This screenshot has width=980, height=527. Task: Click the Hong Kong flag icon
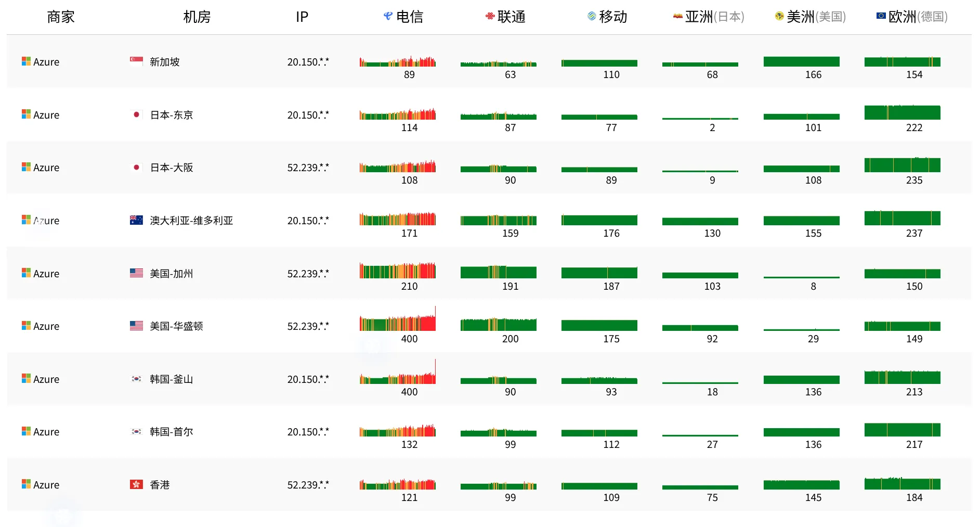136,484
